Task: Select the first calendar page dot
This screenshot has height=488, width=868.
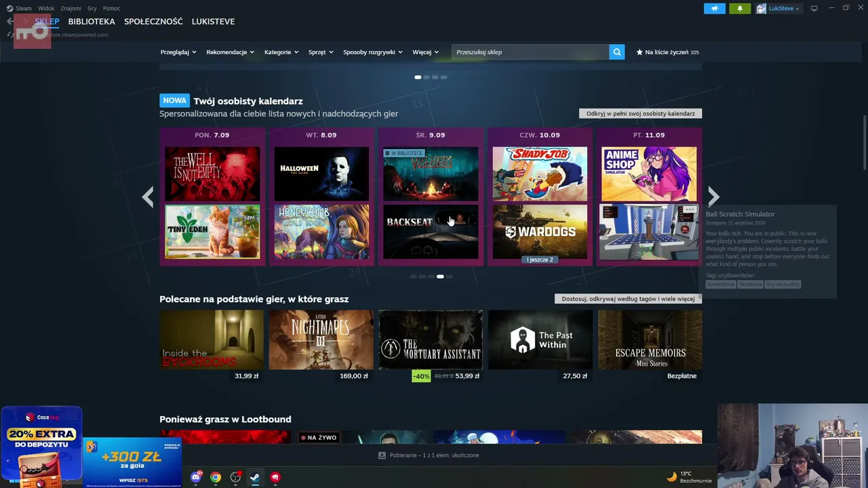Action: (x=413, y=277)
